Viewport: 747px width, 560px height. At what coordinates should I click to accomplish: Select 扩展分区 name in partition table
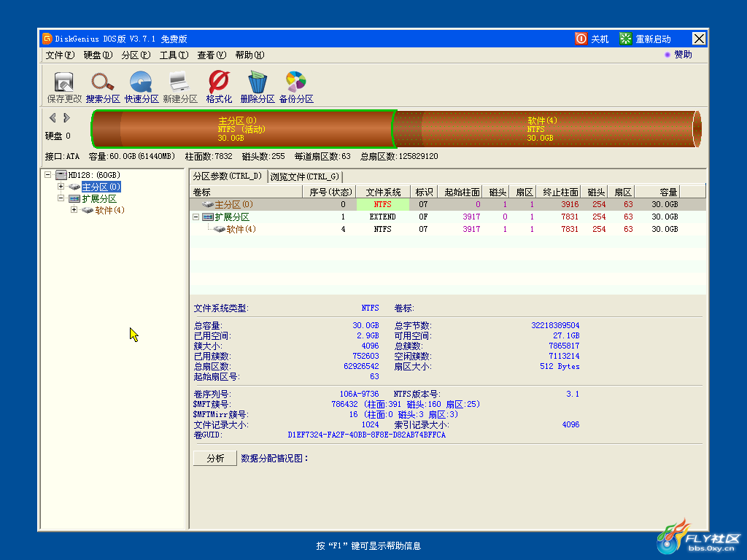pyautogui.click(x=232, y=217)
